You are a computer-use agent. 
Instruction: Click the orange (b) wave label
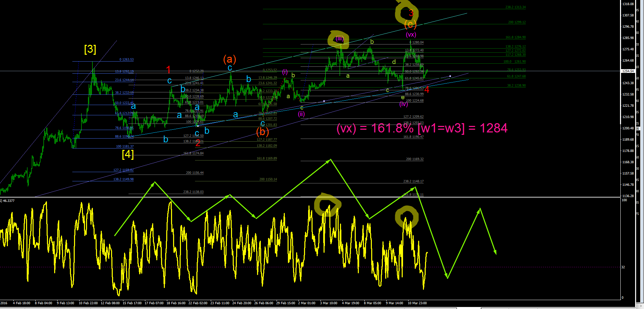coord(263,132)
